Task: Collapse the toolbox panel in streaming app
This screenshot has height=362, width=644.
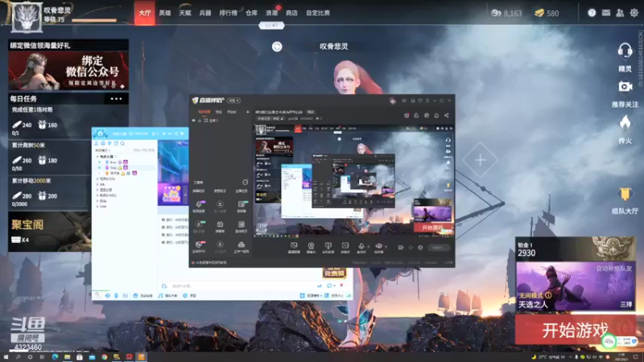Action: pos(246,183)
